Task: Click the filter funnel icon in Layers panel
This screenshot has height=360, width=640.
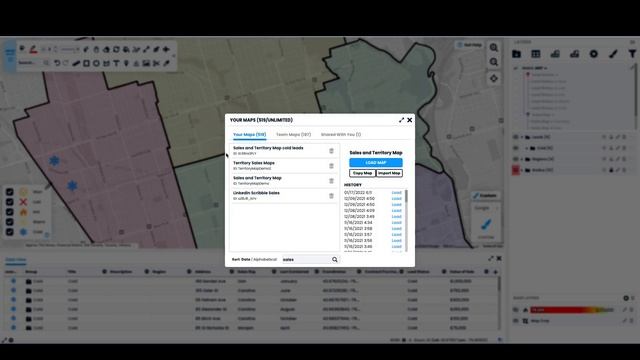Action: (x=632, y=54)
